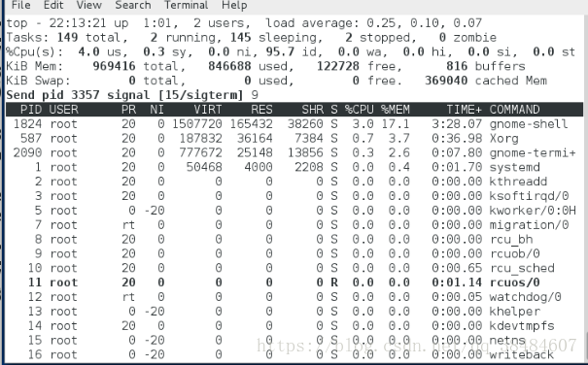The width and height of the screenshot is (588, 365).
Task: Select the kworker/0:0H process name
Action: point(533,211)
